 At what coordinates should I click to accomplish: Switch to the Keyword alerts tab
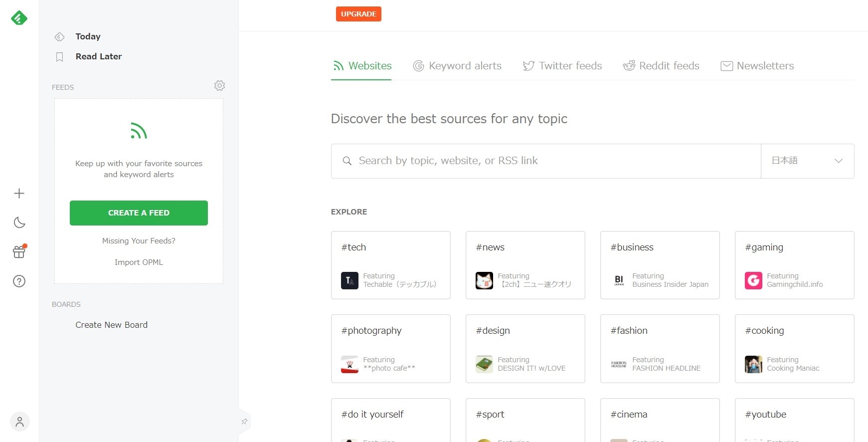tap(457, 66)
